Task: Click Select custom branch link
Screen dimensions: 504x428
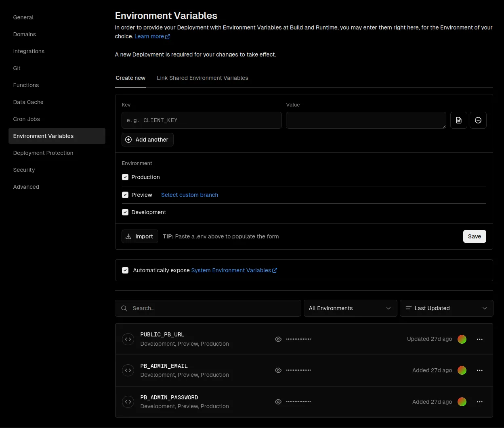Action: (x=189, y=195)
